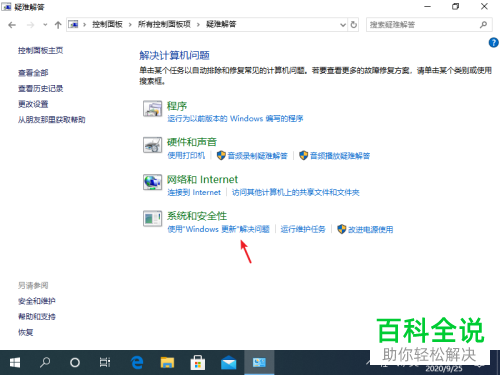The image size is (500, 375).
Task: Open 使用"Windows 更新"解决问题 link
Action: [218, 229]
